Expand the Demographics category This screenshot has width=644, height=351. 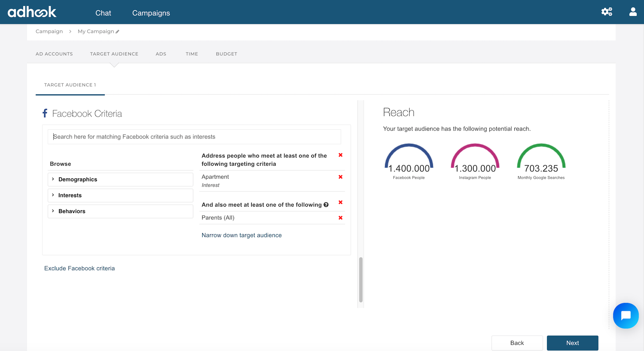(x=120, y=180)
